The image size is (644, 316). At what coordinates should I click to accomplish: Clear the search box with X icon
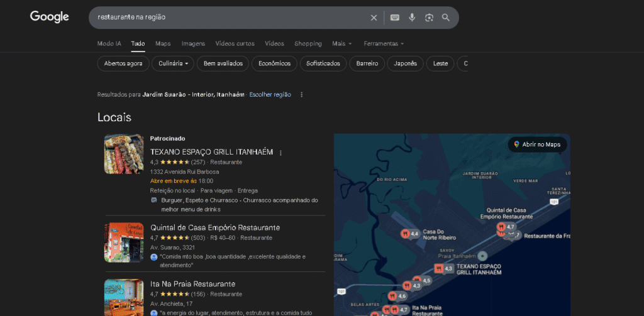pyautogui.click(x=374, y=18)
